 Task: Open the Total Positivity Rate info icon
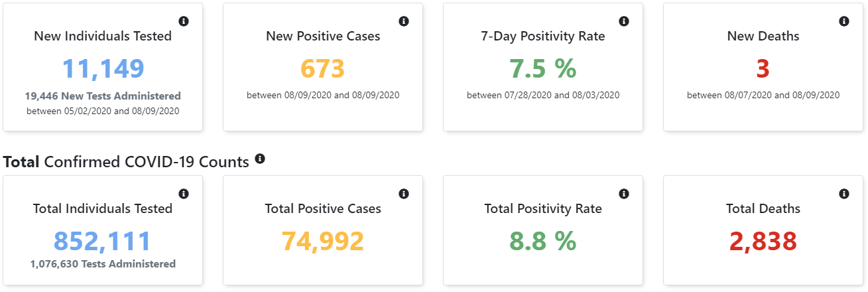(x=624, y=194)
